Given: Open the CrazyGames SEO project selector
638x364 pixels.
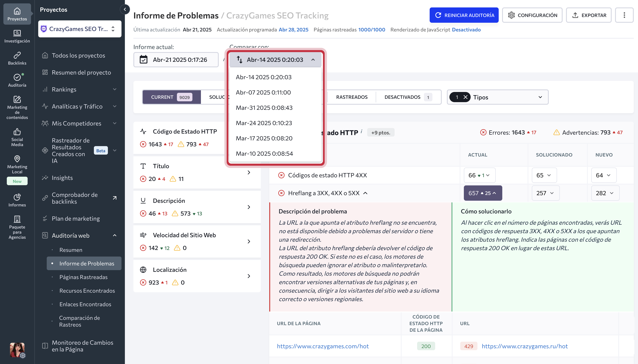Looking at the screenshot, I should [x=80, y=29].
